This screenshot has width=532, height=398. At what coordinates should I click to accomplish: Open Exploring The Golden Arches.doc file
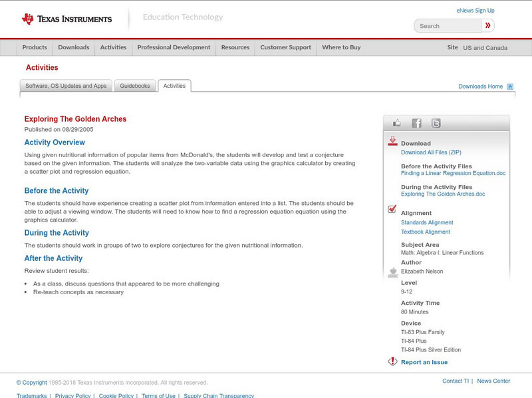coord(443,194)
